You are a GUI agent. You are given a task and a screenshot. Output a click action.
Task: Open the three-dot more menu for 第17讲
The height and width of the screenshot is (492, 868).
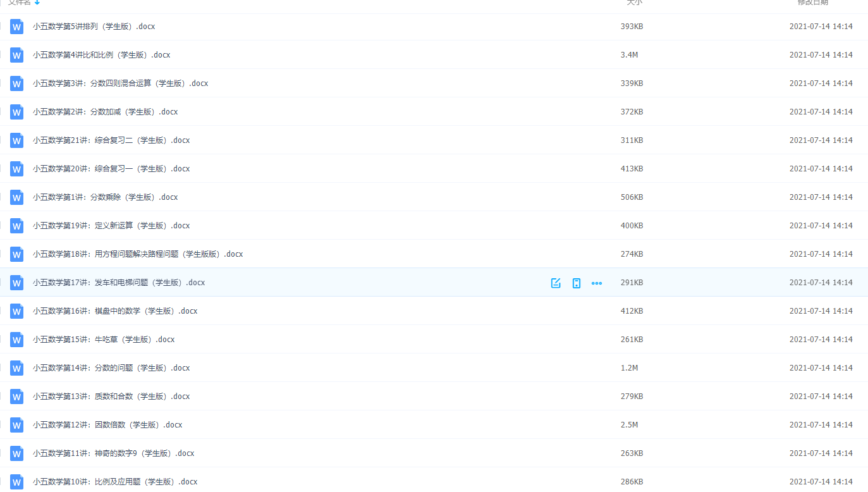[x=596, y=283]
